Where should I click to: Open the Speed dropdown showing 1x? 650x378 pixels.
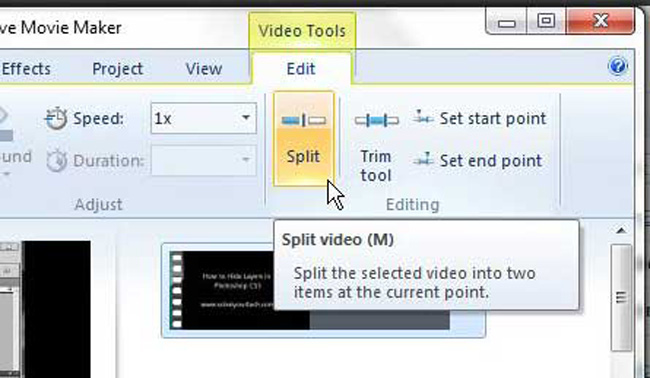click(x=204, y=119)
